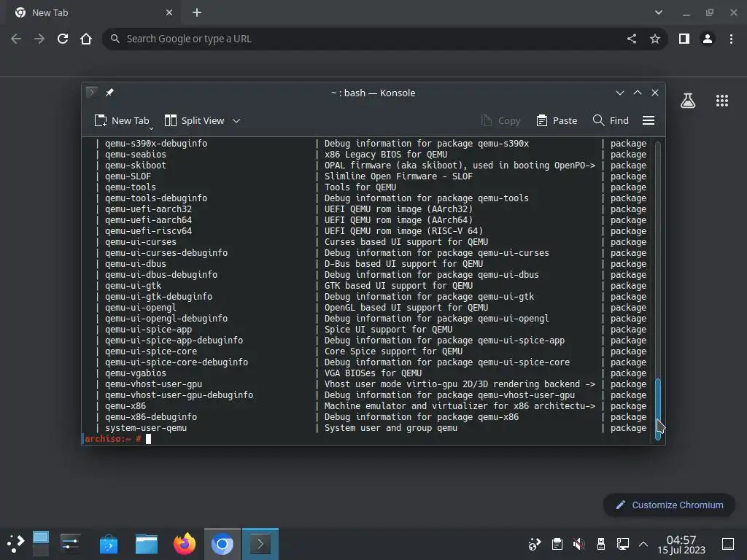747x560 pixels.
Task: Go forward in Chromium
Action: 39,39
